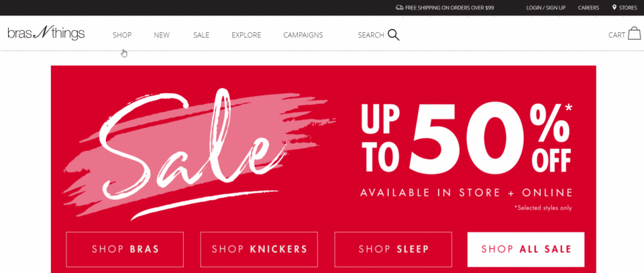Open the cart shopping bag icon

[x=634, y=34]
